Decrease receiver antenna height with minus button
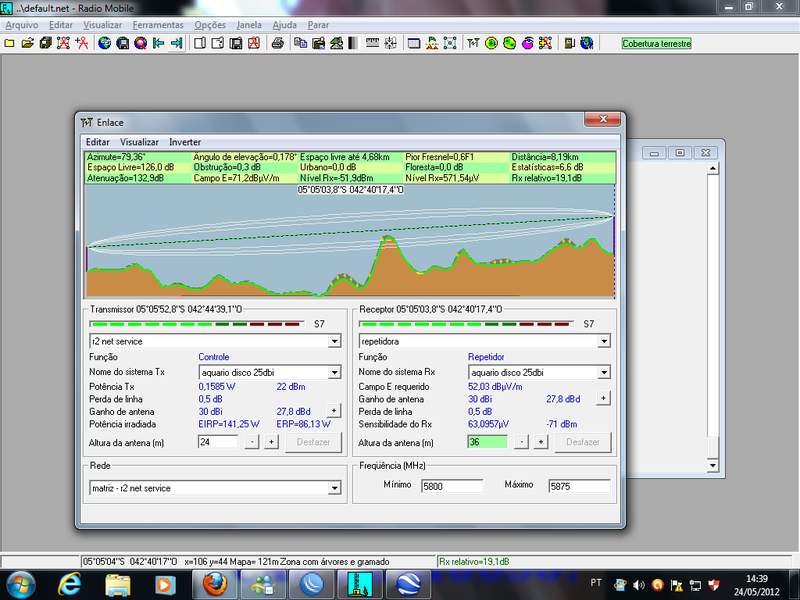The image size is (800, 600). point(521,442)
